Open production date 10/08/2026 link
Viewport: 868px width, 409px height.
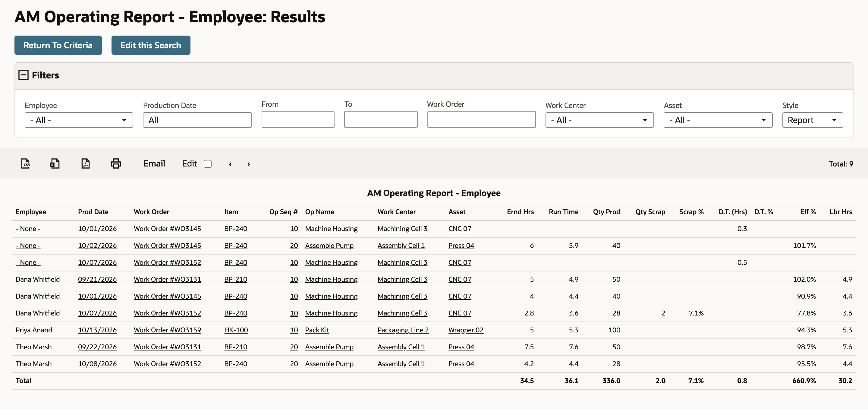(x=97, y=364)
